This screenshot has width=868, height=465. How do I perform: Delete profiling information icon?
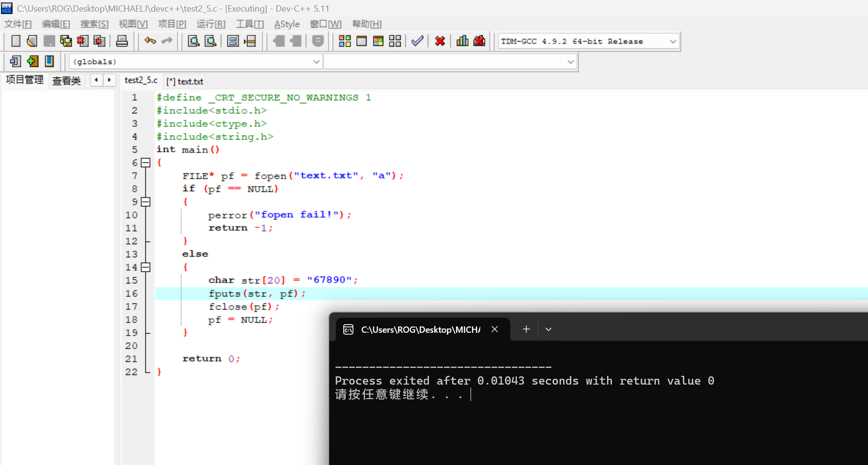[x=479, y=41]
